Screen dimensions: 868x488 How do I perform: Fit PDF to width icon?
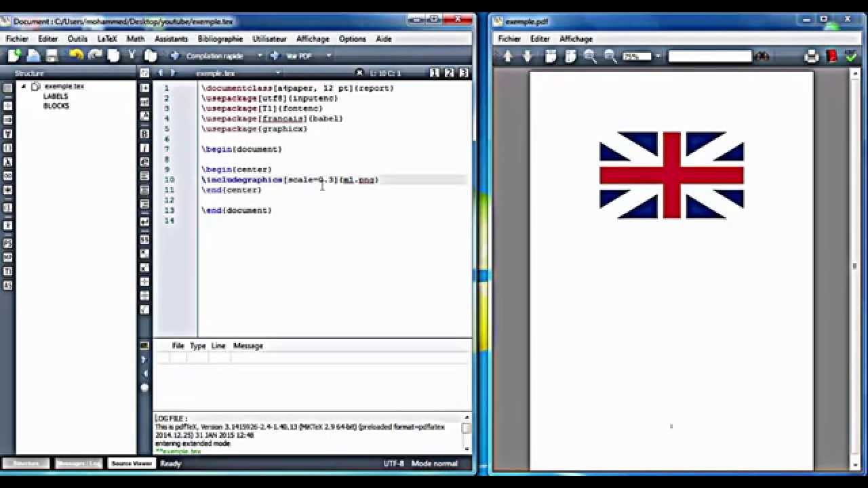(x=551, y=56)
